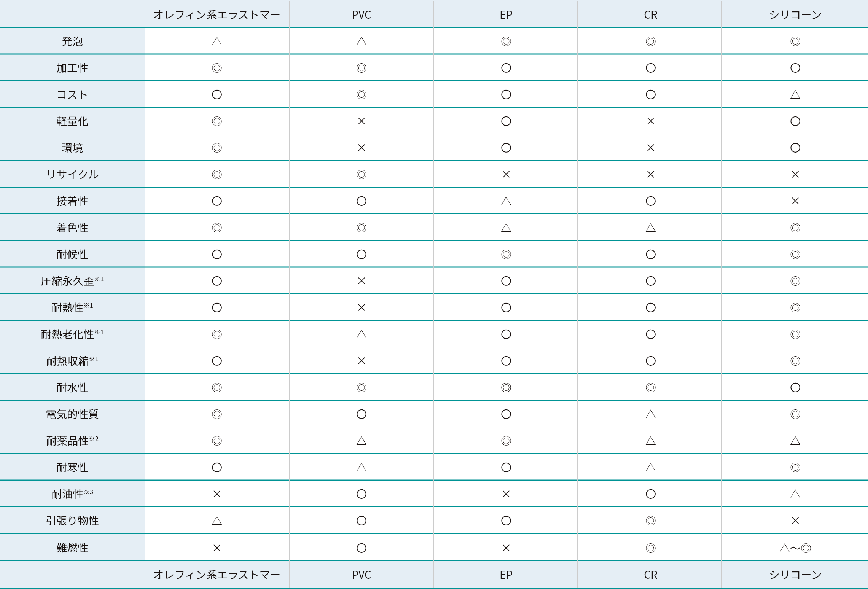This screenshot has height=589, width=868.
Task: Click ◎ in コスト row, PVC column
Action: click(x=362, y=94)
